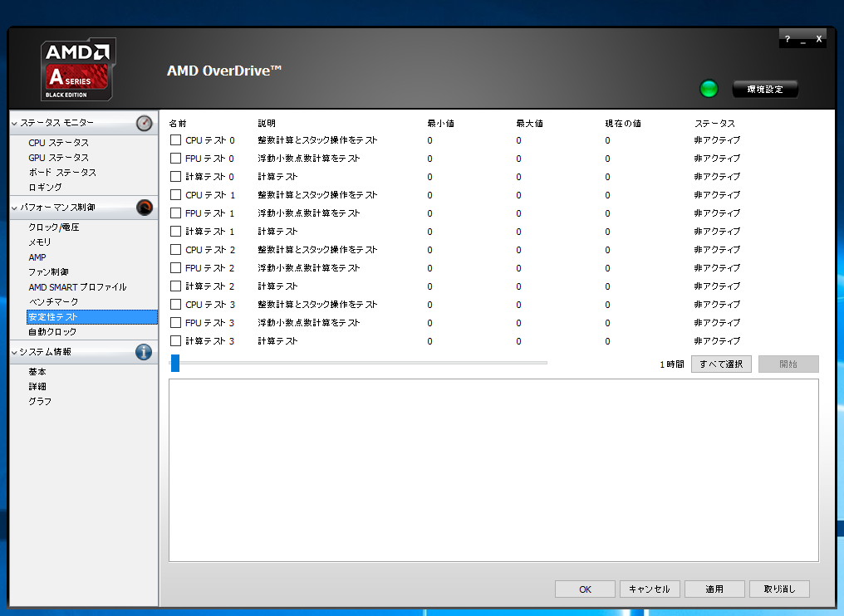
Task: Select the 安定性テスト item
Action: pos(92,317)
